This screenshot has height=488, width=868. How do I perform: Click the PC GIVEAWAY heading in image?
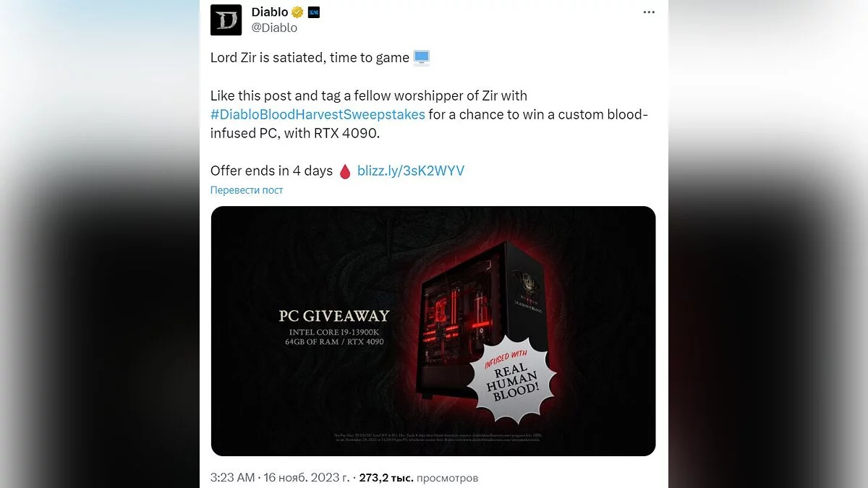click(334, 316)
